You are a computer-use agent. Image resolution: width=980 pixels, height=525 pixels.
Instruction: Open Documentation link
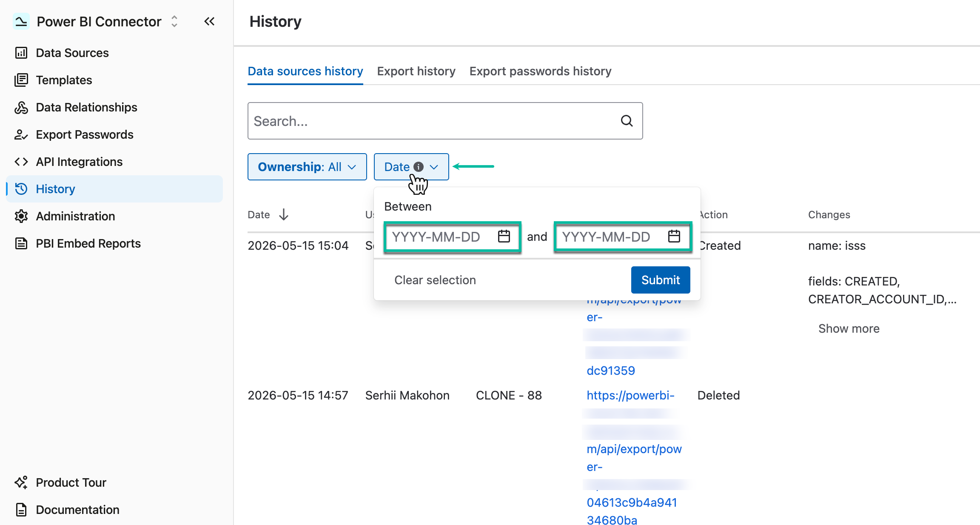pos(77,510)
